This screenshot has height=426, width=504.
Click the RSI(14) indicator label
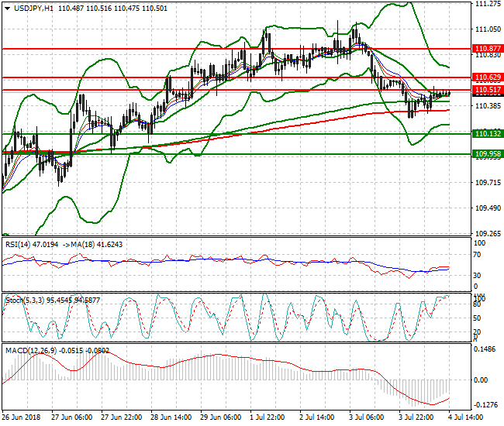(x=20, y=244)
